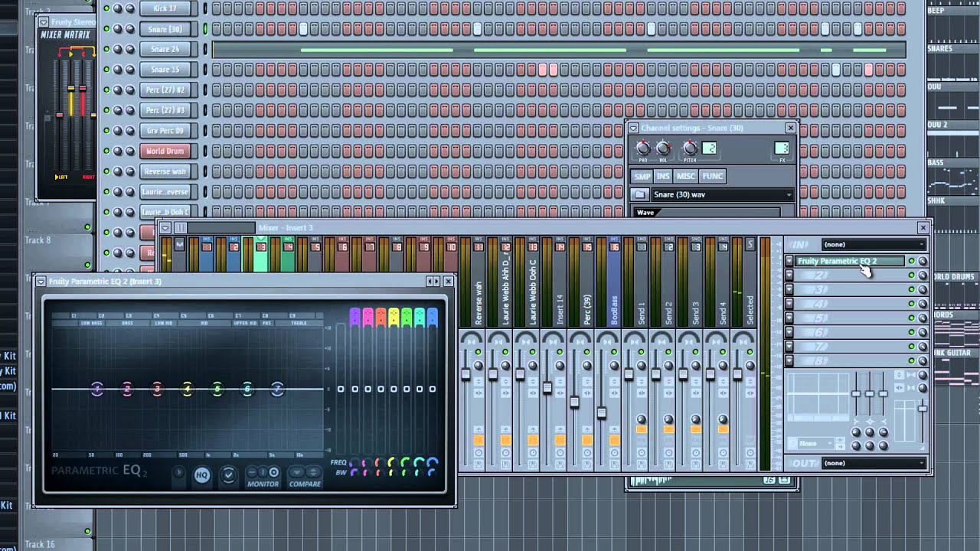Click next preset arrow in EQ title bar
The width and height of the screenshot is (980, 551).
(x=436, y=282)
